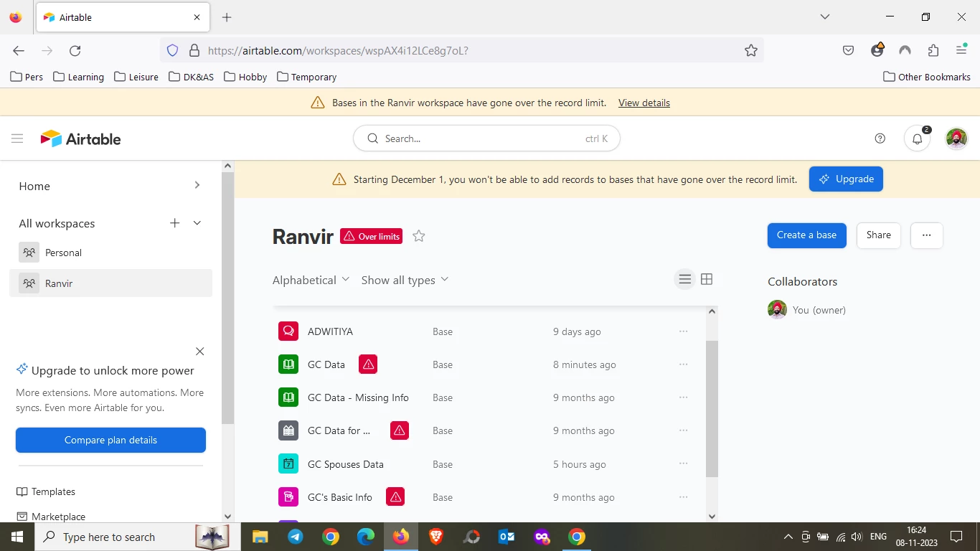Open Firefox list all tabs dropdown

825,17
